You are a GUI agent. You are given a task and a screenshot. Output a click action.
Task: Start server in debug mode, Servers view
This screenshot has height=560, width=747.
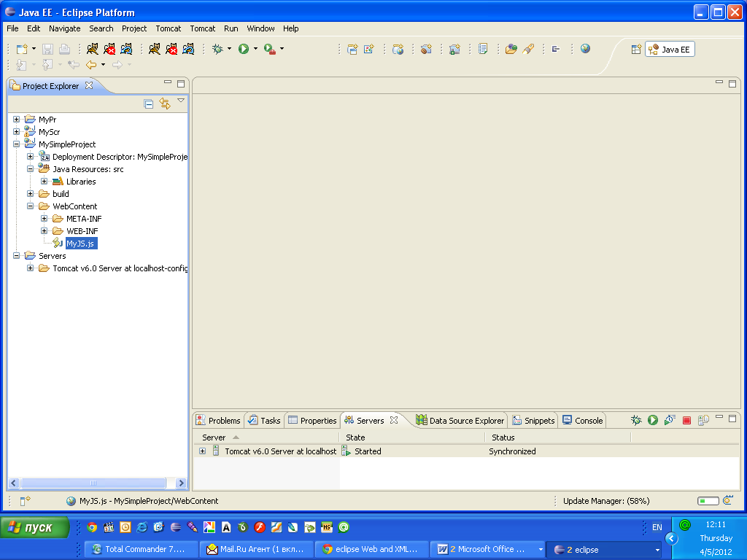pyautogui.click(x=636, y=420)
